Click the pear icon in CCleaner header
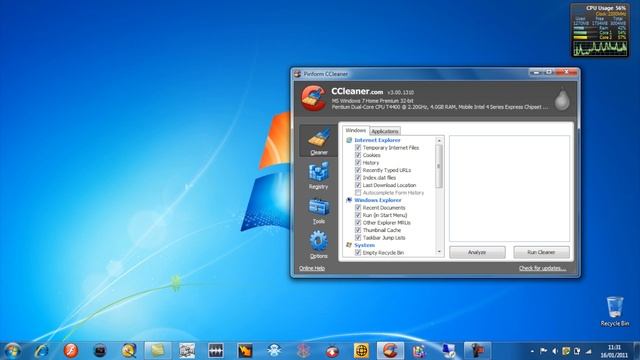This screenshot has width=640, height=360. coord(562,99)
